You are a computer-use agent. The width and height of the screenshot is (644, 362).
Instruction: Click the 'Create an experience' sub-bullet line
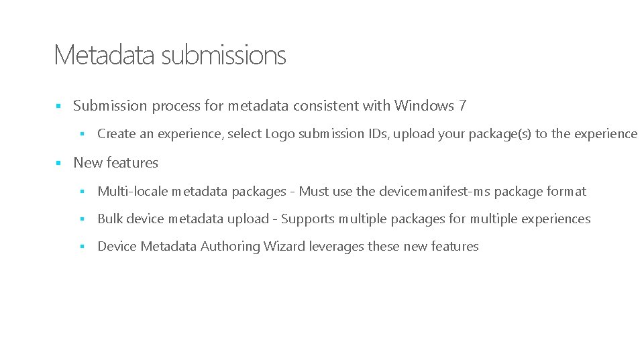pos(367,134)
